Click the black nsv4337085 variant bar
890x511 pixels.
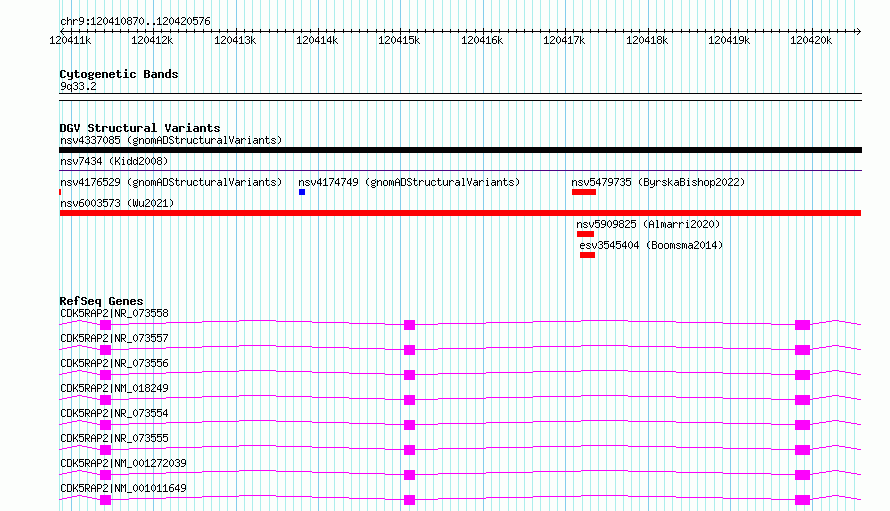460,150
